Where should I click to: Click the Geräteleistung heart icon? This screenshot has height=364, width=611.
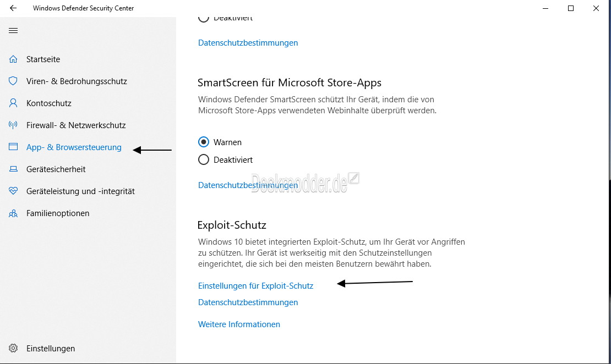[x=13, y=191]
